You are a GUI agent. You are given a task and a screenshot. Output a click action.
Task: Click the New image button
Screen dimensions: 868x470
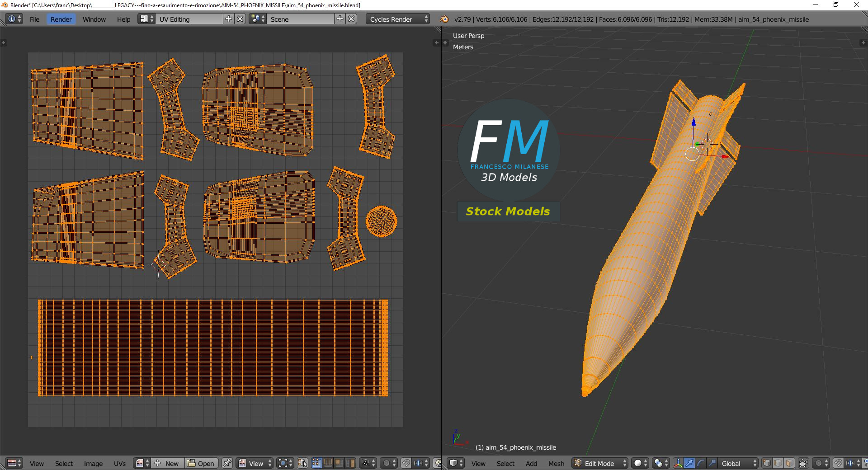pyautogui.click(x=167, y=463)
